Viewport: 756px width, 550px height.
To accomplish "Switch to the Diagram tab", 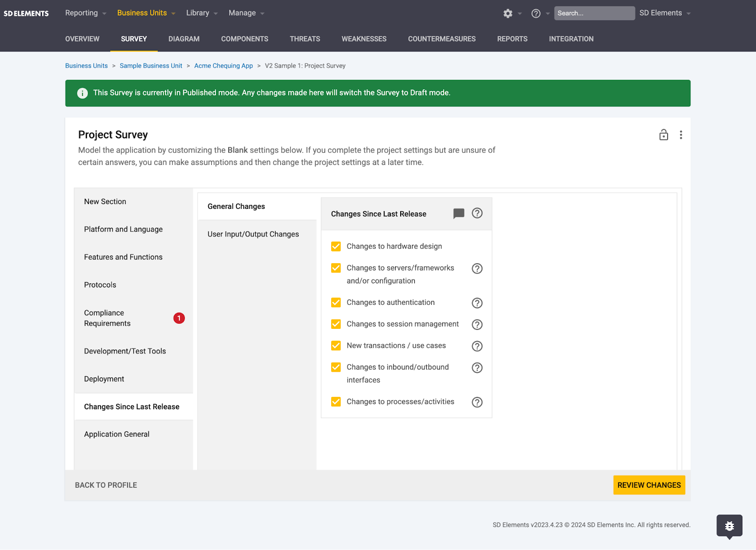I will point(184,39).
